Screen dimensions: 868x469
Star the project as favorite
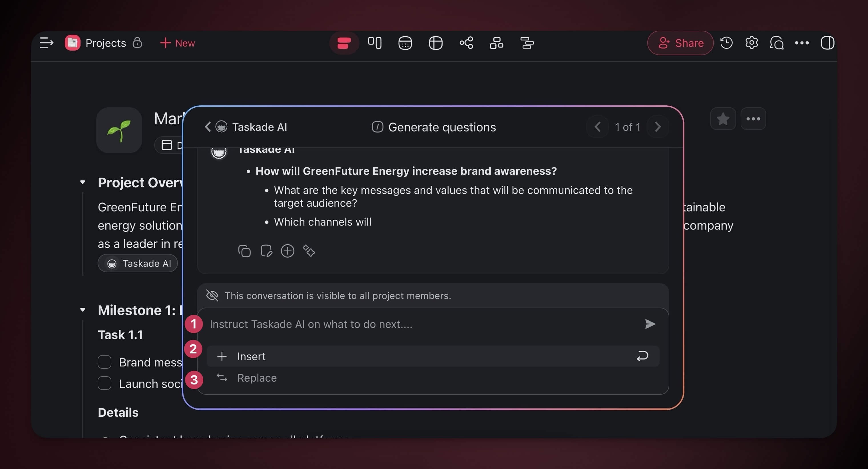coord(723,119)
